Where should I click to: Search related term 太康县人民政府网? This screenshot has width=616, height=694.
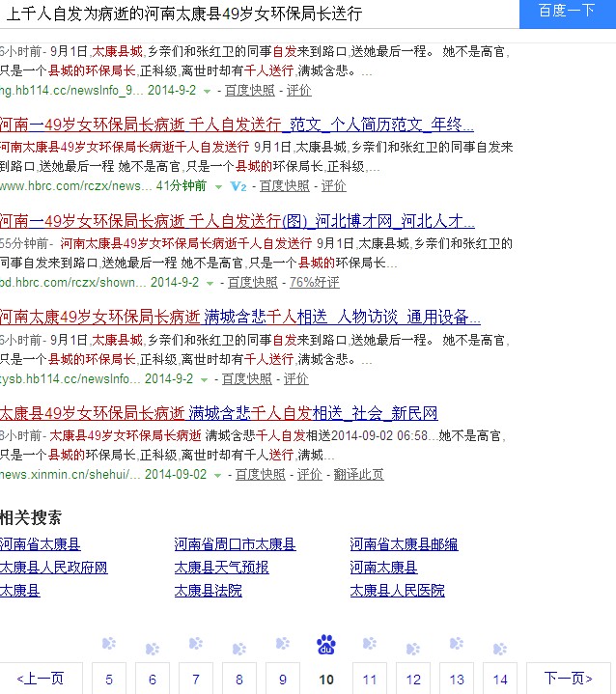click(x=53, y=568)
